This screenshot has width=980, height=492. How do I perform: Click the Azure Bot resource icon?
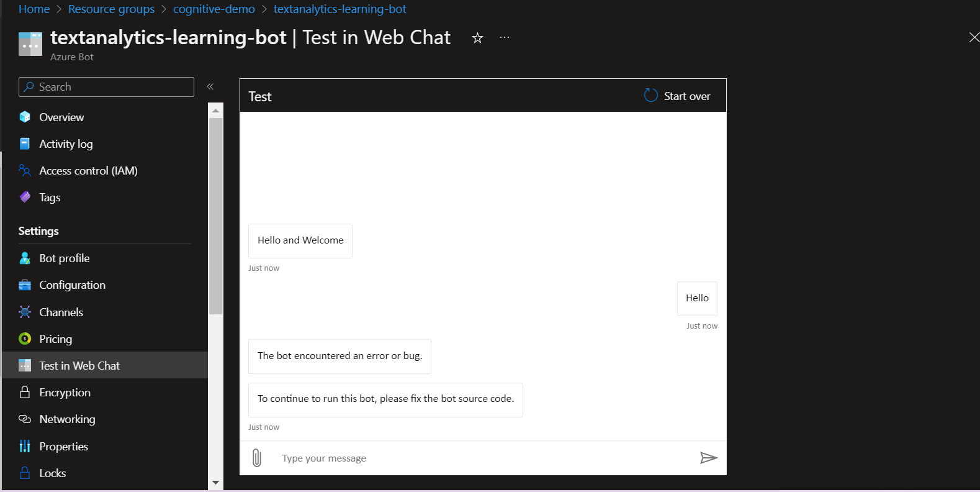30,44
